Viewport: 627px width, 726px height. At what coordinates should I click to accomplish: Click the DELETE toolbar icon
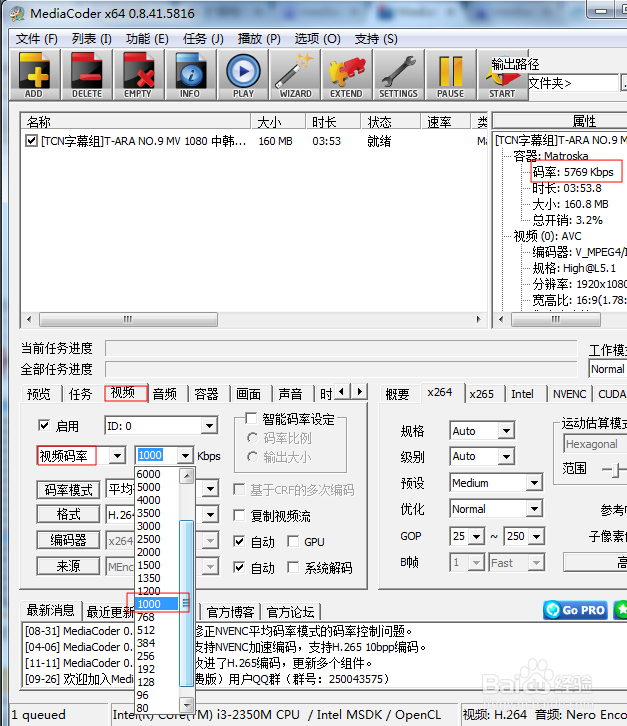pyautogui.click(x=87, y=75)
